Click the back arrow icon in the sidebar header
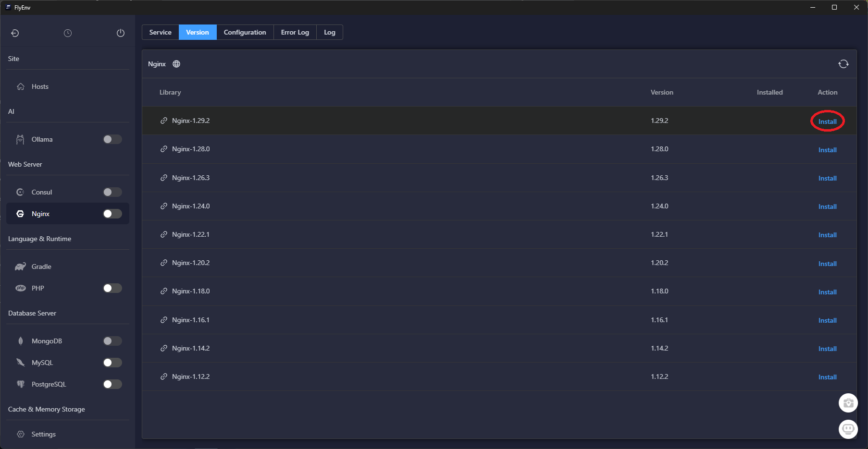Screen dimensions: 868x449 tap(15, 33)
